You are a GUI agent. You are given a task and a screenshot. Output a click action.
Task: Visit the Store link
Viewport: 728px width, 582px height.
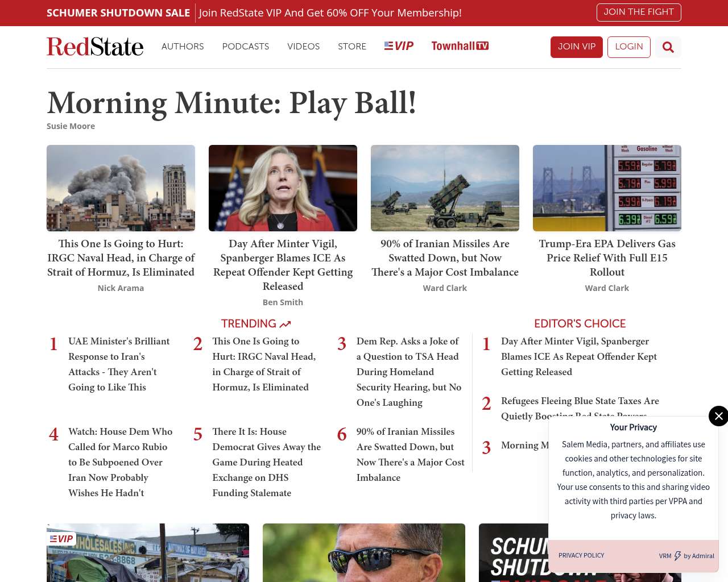pos(352,47)
